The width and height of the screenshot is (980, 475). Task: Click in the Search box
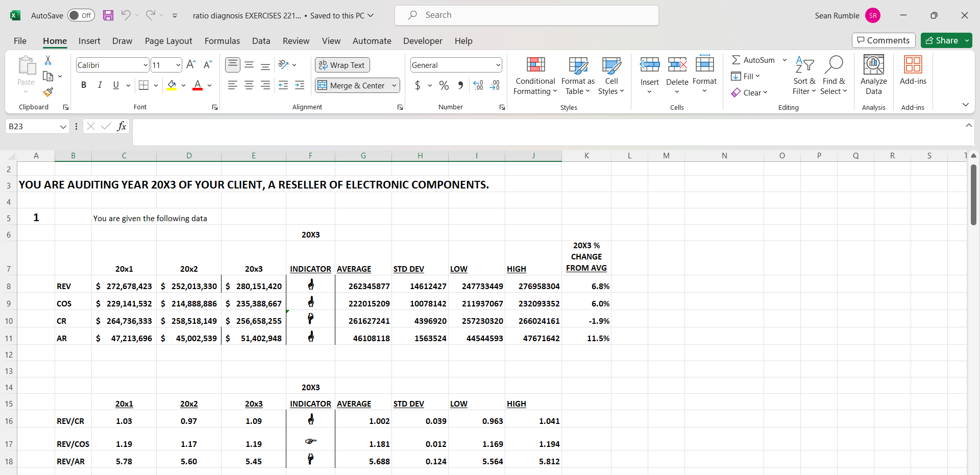click(527, 15)
